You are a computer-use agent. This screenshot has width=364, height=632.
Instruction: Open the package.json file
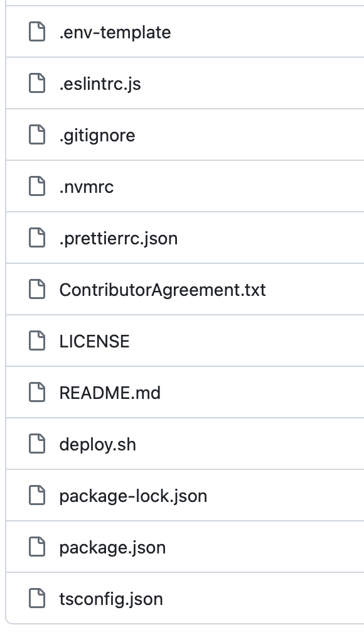[112, 548]
